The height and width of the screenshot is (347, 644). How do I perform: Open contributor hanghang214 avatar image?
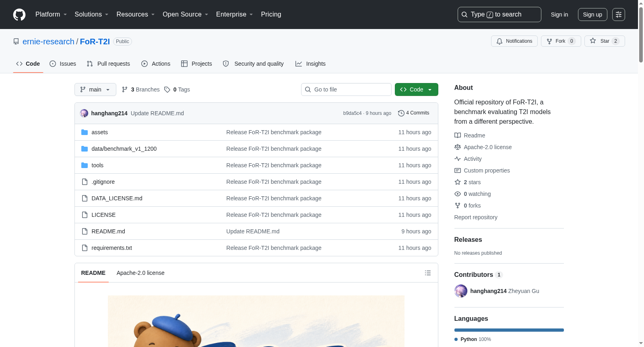click(461, 291)
